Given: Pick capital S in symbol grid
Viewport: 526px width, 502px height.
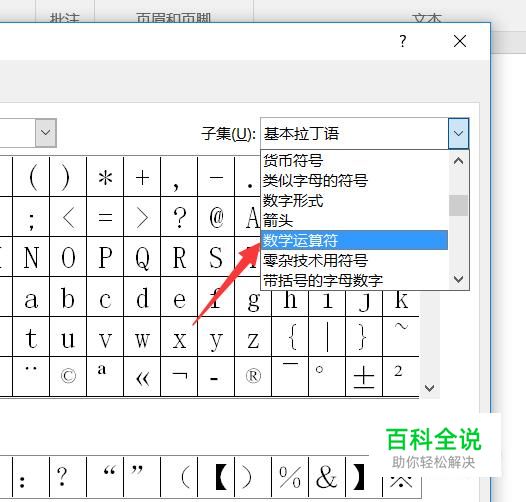Looking at the screenshot, I should click(x=216, y=257).
